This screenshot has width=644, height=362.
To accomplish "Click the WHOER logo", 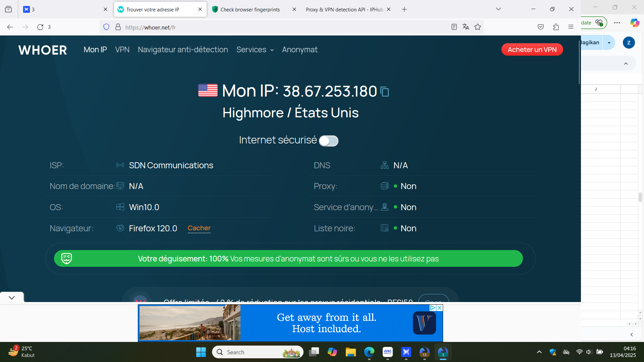I will click(x=43, y=50).
